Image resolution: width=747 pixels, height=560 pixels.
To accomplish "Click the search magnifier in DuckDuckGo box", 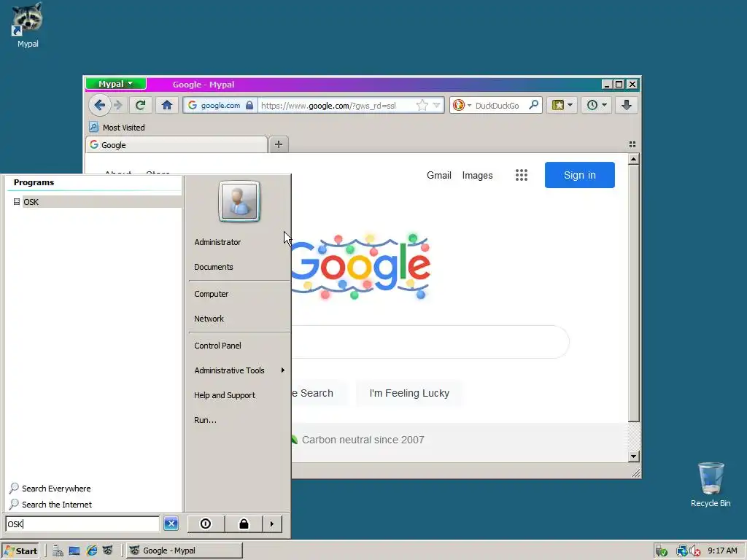I will 533,105.
